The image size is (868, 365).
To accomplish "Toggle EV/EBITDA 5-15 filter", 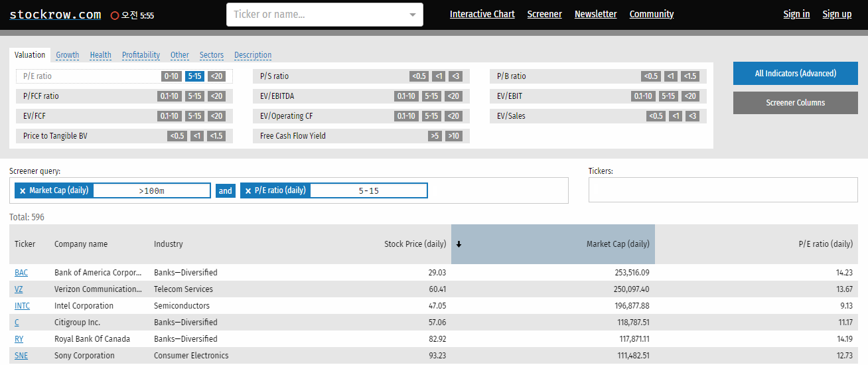I will coord(431,96).
